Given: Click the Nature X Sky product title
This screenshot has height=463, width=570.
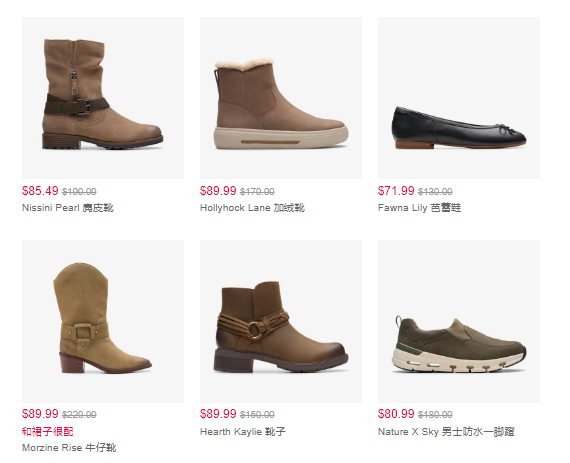Looking at the screenshot, I should (x=446, y=432).
